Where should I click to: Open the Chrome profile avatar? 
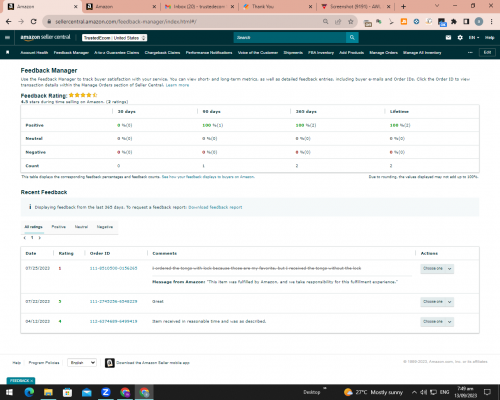point(479,22)
